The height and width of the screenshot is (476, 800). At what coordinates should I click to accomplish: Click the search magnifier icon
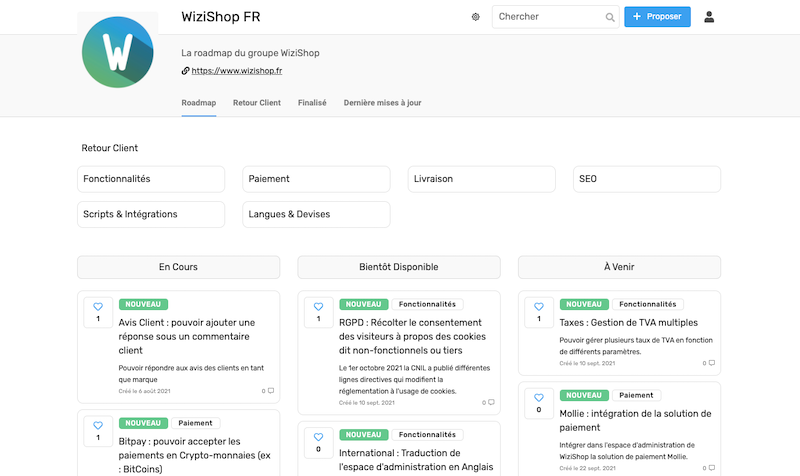click(x=610, y=17)
